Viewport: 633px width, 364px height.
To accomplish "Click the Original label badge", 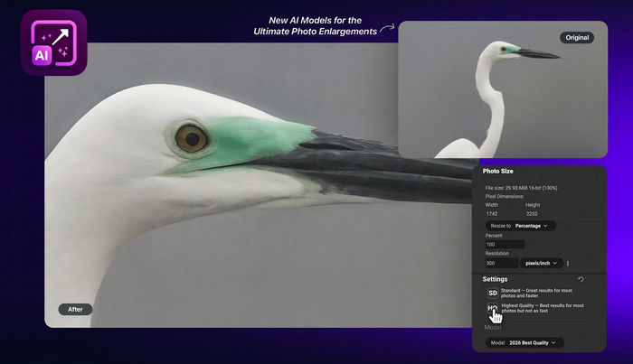I will point(577,38).
